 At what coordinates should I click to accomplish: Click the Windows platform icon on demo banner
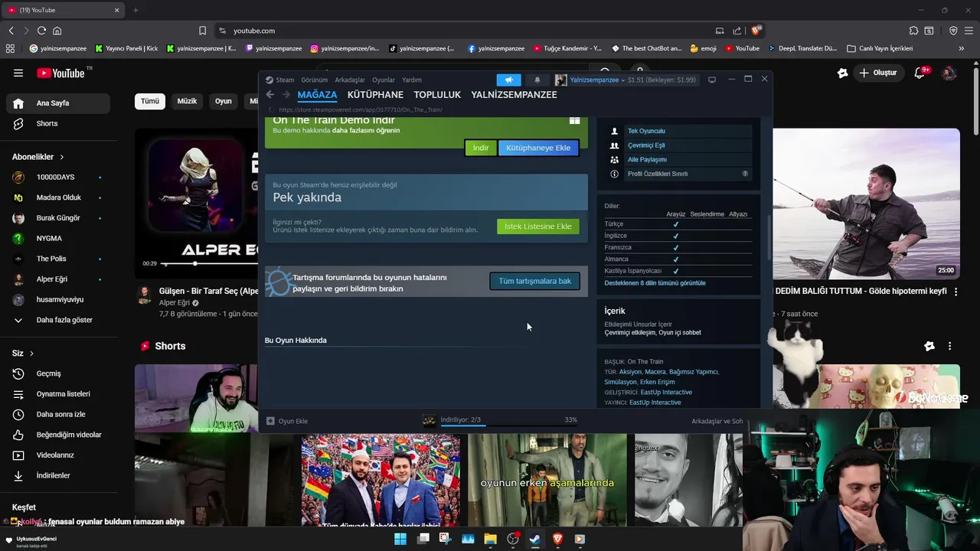coord(574,120)
